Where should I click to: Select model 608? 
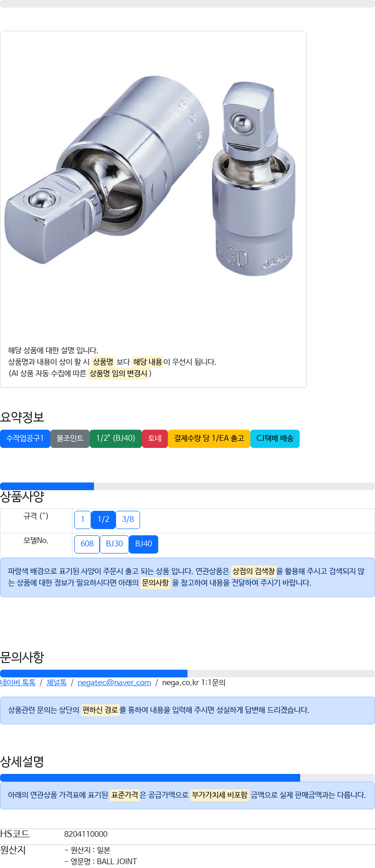tap(87, 544)
